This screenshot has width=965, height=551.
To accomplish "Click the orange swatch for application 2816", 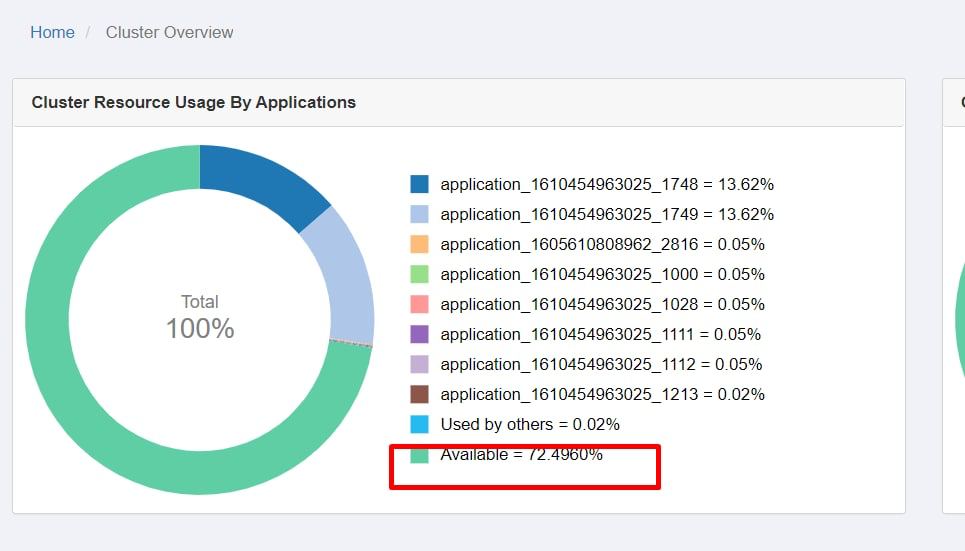I will [420, 244].
